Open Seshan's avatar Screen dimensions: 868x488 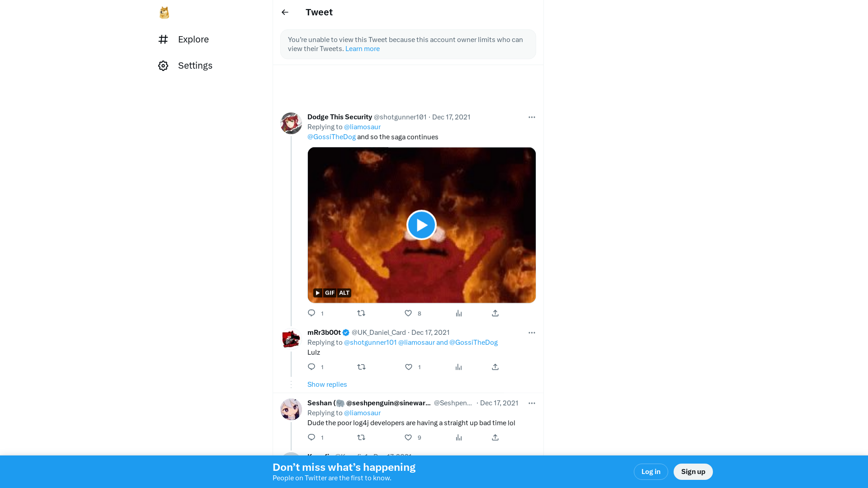[x=291, y=409]
